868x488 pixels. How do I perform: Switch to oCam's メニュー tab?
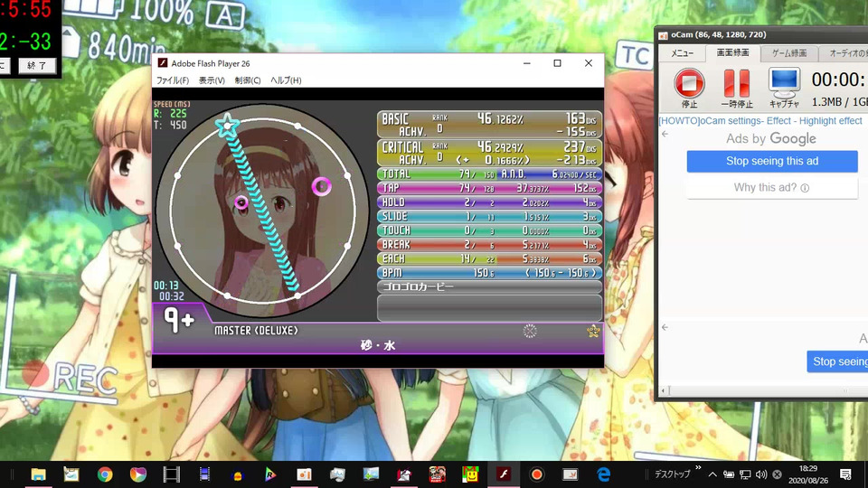[682, 53]
